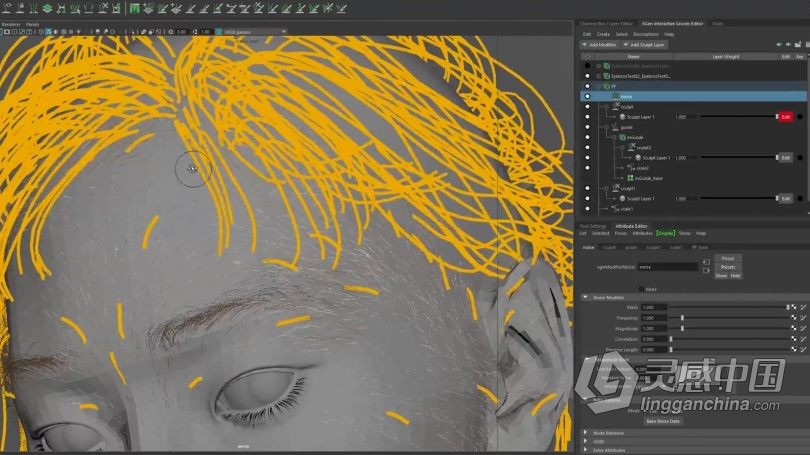Expand the UUID section
Image resolution: width=810 pixels, height=455 pixels.
pos(585,442)
